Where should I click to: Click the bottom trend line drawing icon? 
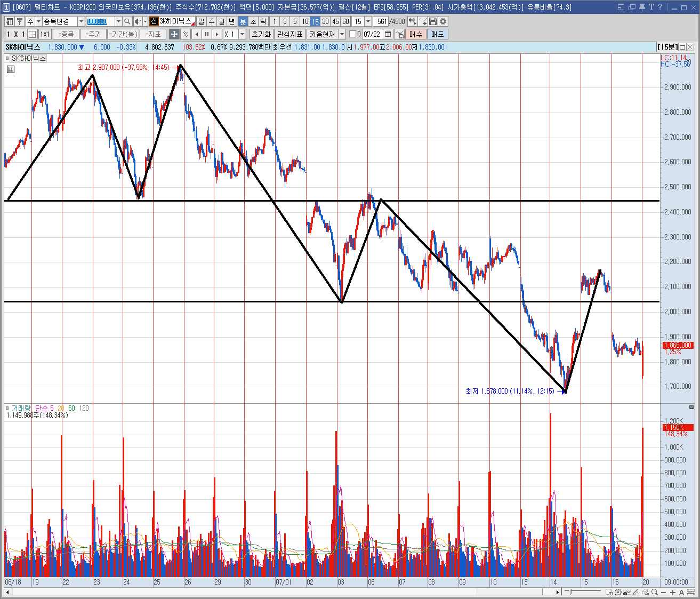pyautogui.click(x=636, y=593)
